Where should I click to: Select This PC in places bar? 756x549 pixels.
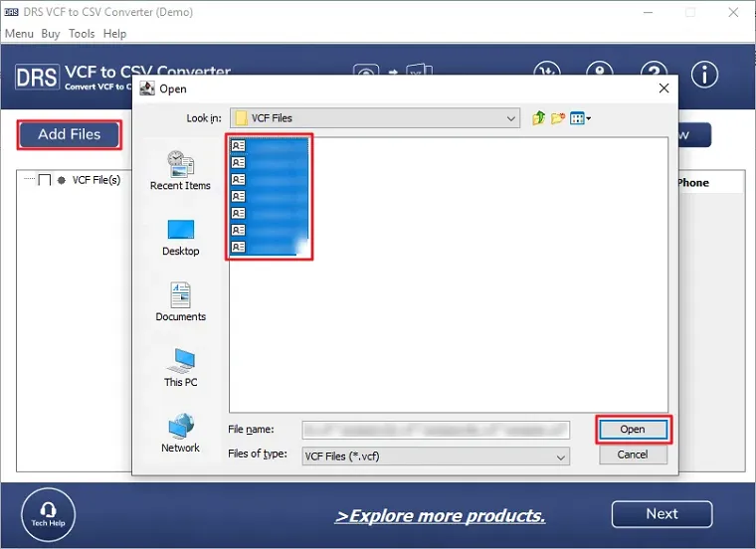tap(180, 368)
